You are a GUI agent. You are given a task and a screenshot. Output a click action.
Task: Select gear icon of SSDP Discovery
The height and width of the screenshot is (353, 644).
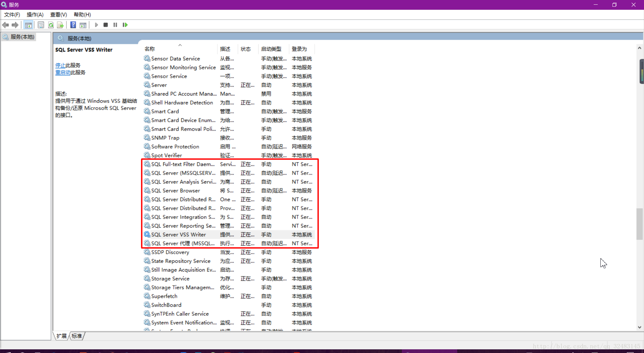tap(147, 252)
